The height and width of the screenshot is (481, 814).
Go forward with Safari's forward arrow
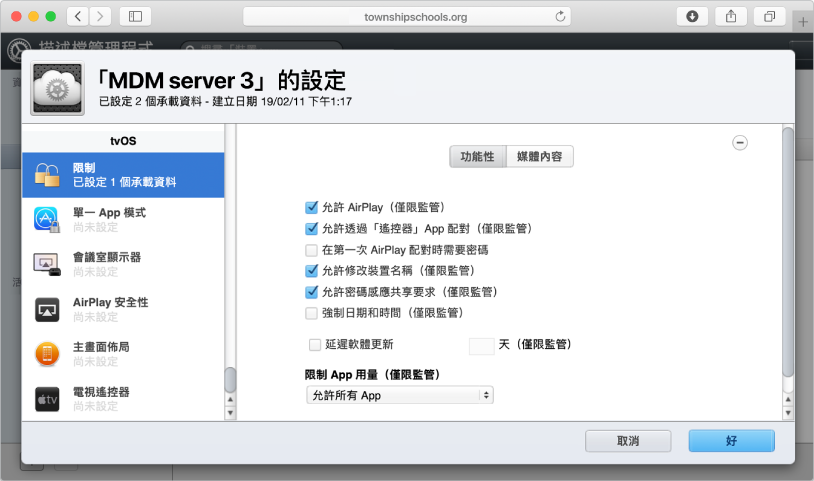point(100,17)
